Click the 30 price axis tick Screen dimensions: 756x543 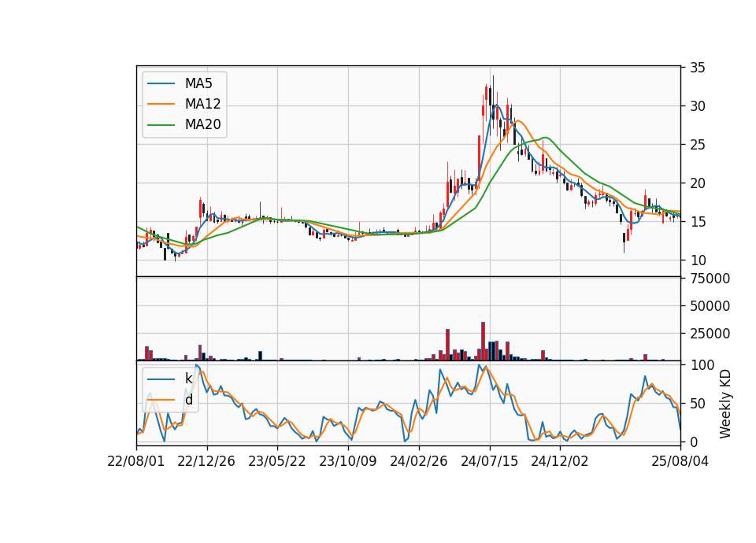click(x=698, y=106)
